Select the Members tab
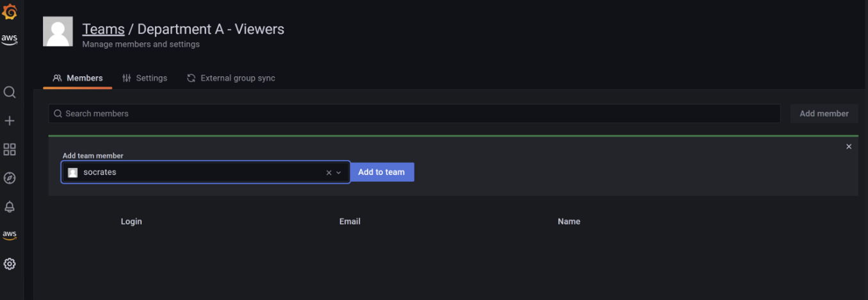Image resolution: width=868 pixels, height=300 pixels. tap(77, 78)
